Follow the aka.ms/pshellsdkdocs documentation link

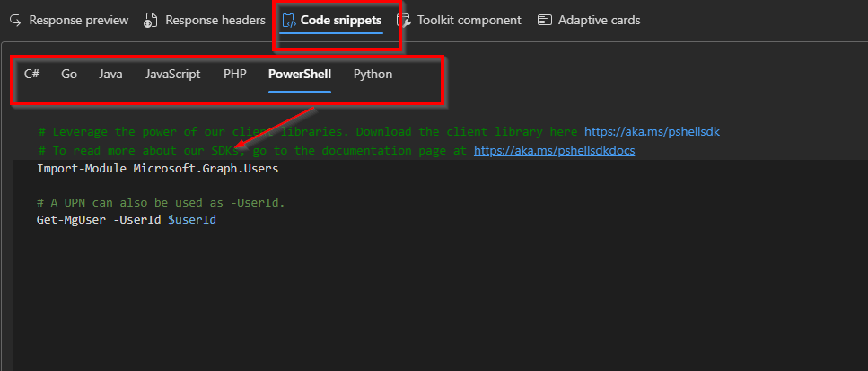(x=554, y=150)
